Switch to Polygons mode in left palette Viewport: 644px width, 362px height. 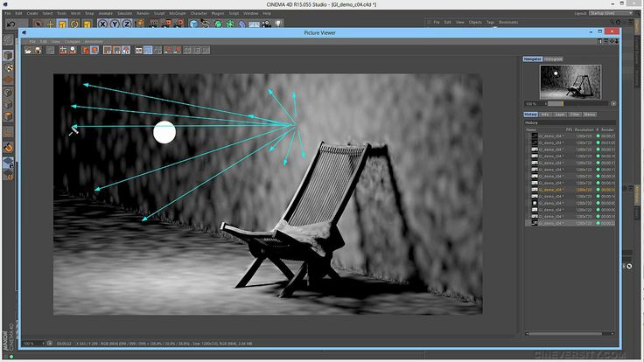pyautogui.click(x=8, y=116)
